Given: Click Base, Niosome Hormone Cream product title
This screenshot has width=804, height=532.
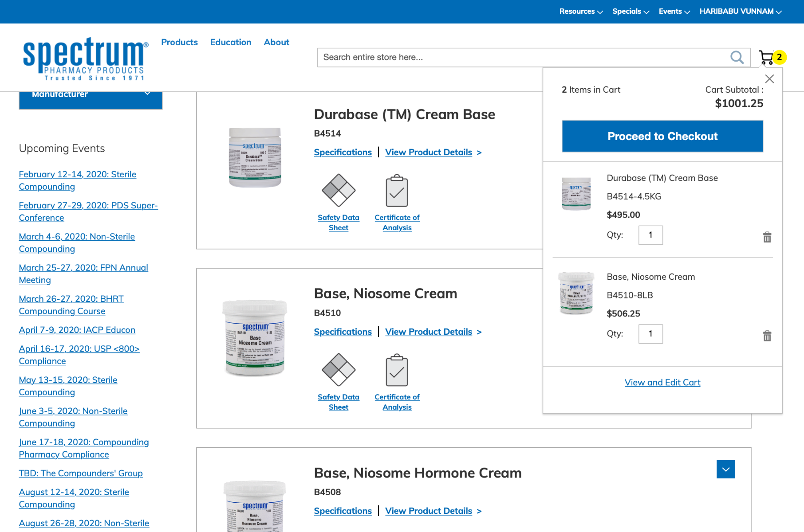Looking at the screenshot, I should [418, 473].
